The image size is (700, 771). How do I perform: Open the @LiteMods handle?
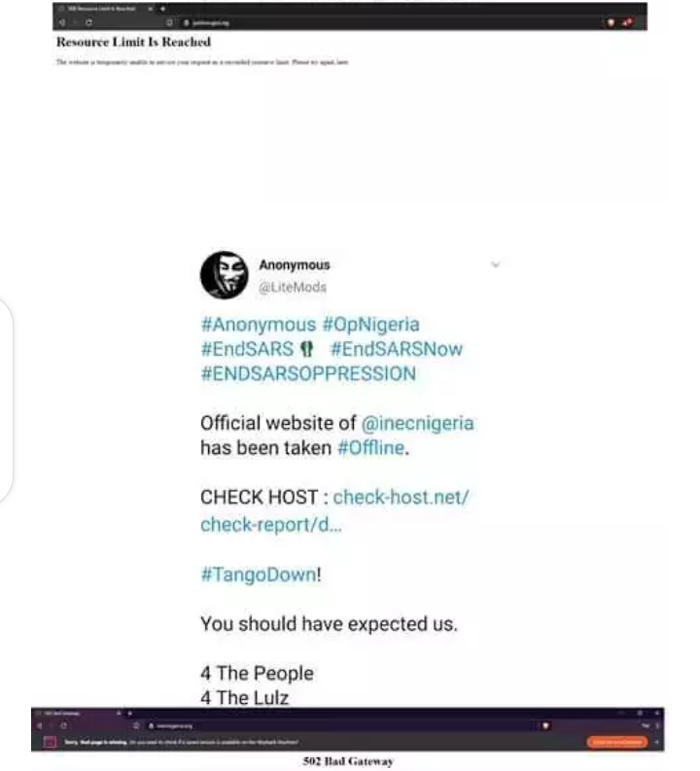pyautogui.click(x=293, y=287)
